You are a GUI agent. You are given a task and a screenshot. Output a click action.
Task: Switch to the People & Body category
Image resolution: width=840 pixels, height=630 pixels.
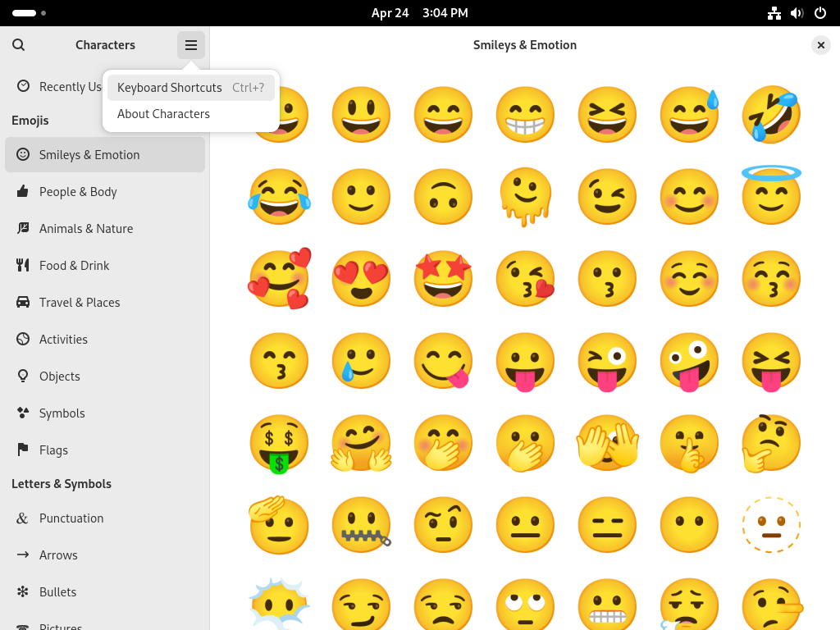point(105,192)
